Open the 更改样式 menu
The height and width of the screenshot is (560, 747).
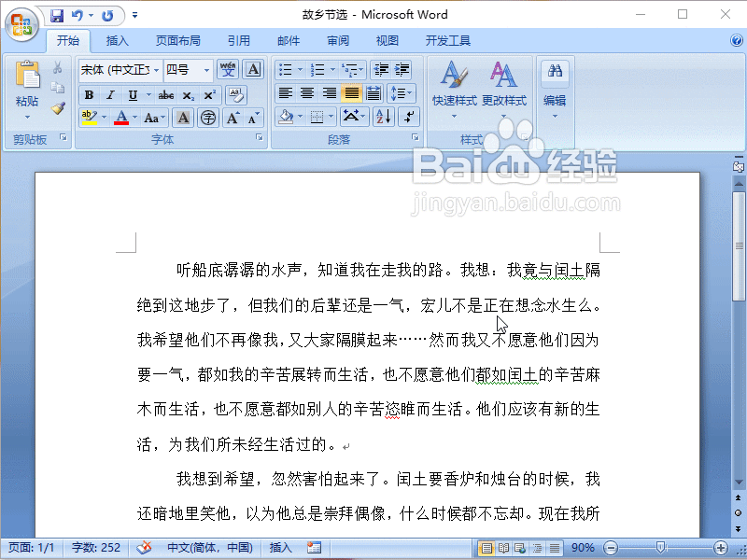(x=504, y=90)
